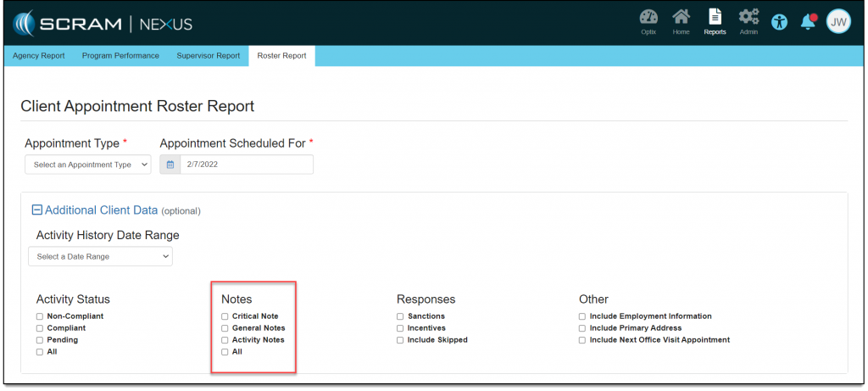View notifications via the bell icon

[808, 22]
